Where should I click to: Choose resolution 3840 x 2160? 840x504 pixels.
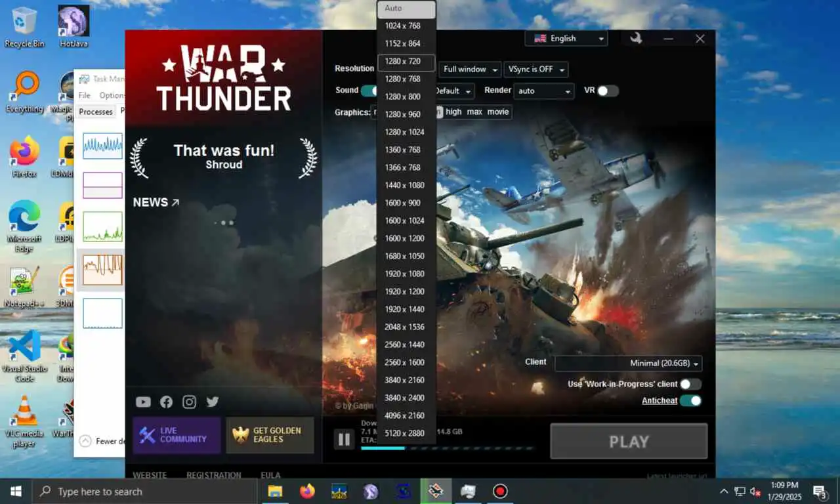(406, 380)
